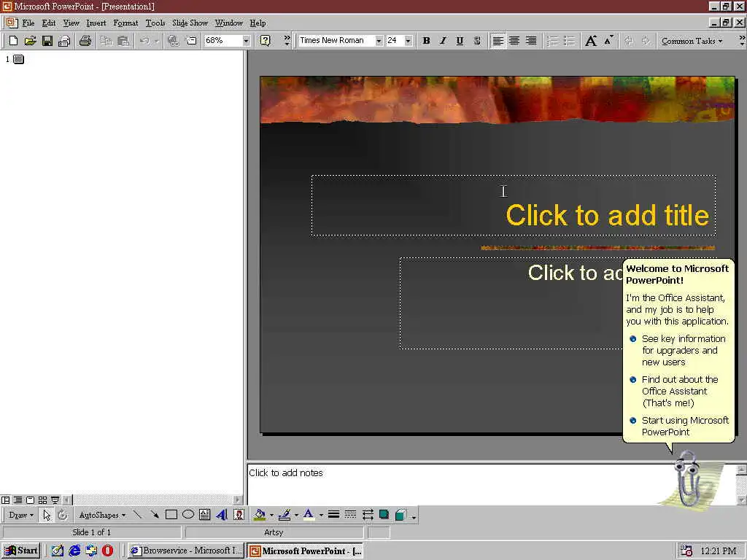Click the E-mail recipient envelope icon
This screenshot has height=560, width=747.
(x=64, y=41)
